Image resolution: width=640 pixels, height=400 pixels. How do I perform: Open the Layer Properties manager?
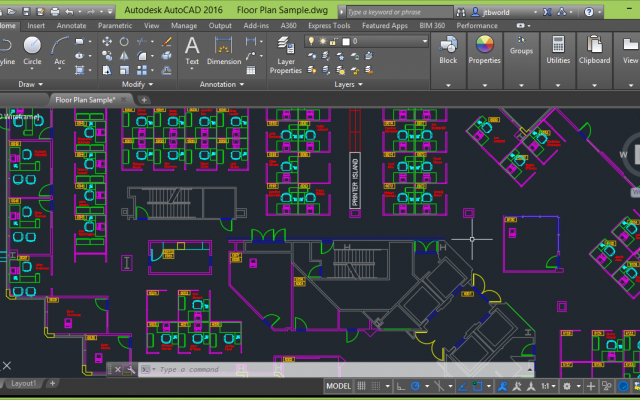coord(286,55)
